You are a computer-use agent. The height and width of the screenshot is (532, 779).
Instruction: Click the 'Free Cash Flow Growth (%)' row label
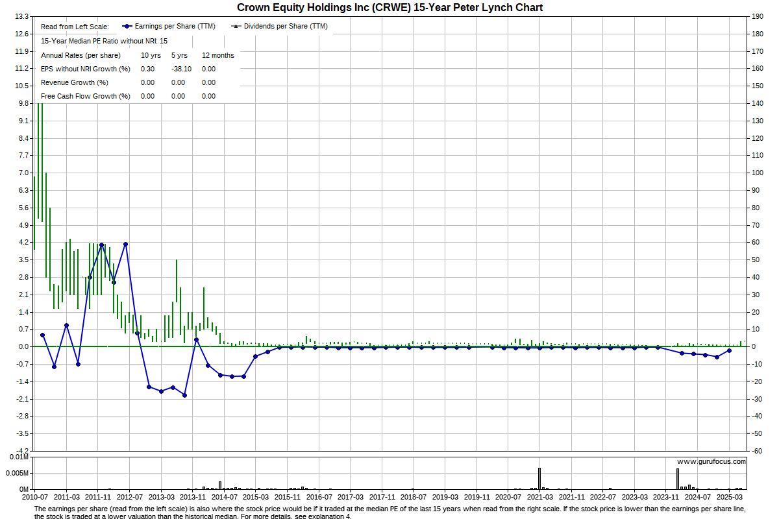(86, 96)
